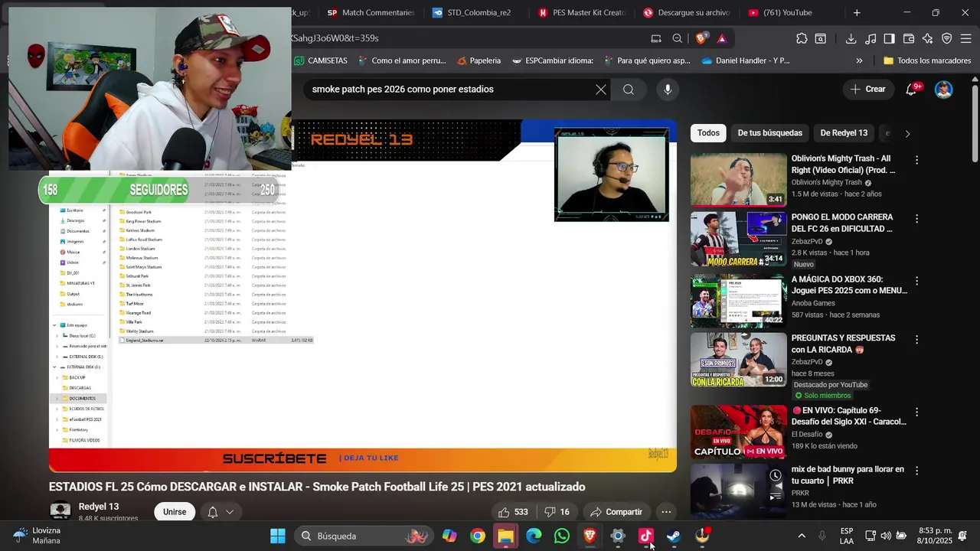Open the YouTube account avatar menu
Screen dimensions: 980x551
click(x=944, y=89)
